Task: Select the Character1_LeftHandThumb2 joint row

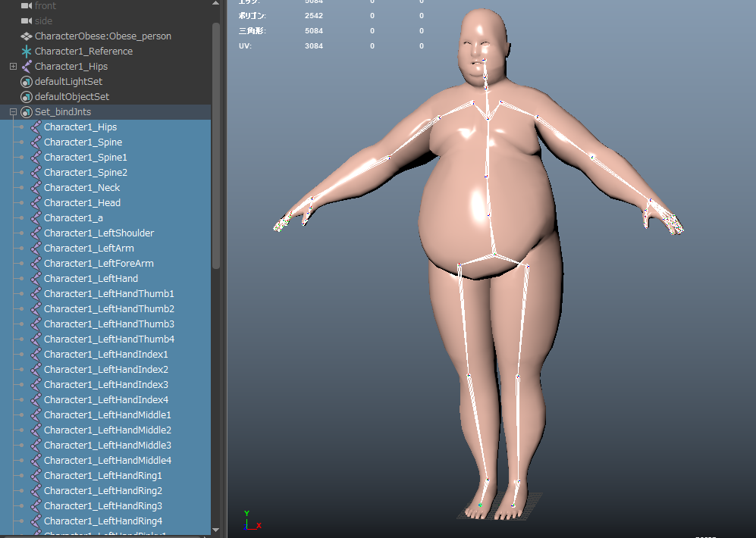Action: 105,308
